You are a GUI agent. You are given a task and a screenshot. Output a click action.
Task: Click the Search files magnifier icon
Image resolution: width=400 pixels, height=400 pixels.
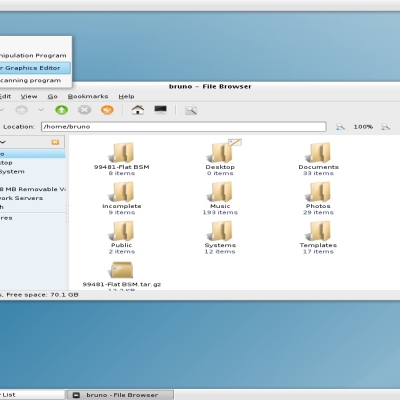191,110
